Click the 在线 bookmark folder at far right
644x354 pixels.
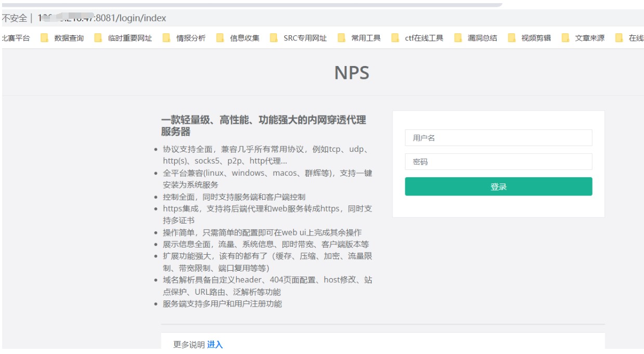click(x=630, y=38)
